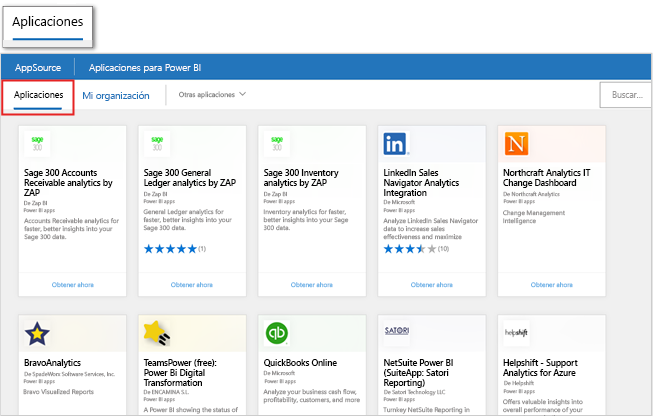
Task: Click Bravo Visualized Reports description
Action: [x=58, y=392]
